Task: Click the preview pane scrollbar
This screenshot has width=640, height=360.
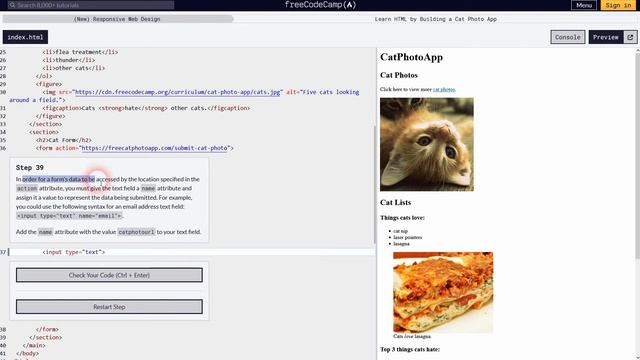Action: (x=638, y=155)
